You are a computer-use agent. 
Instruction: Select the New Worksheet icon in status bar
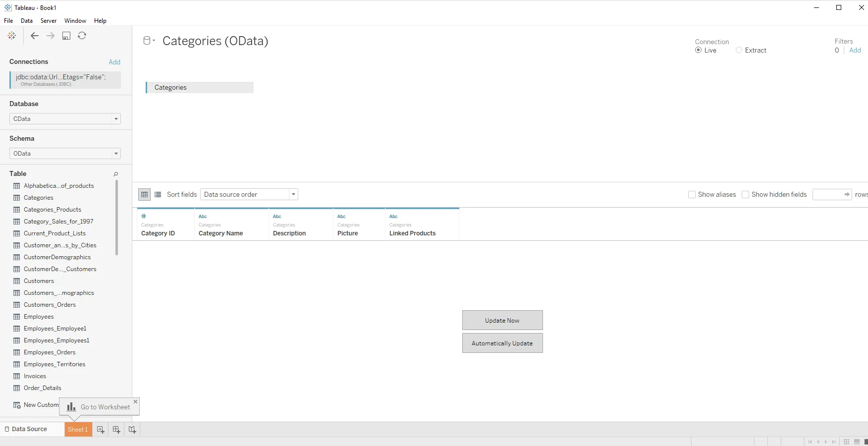click(x=101, y=429)
